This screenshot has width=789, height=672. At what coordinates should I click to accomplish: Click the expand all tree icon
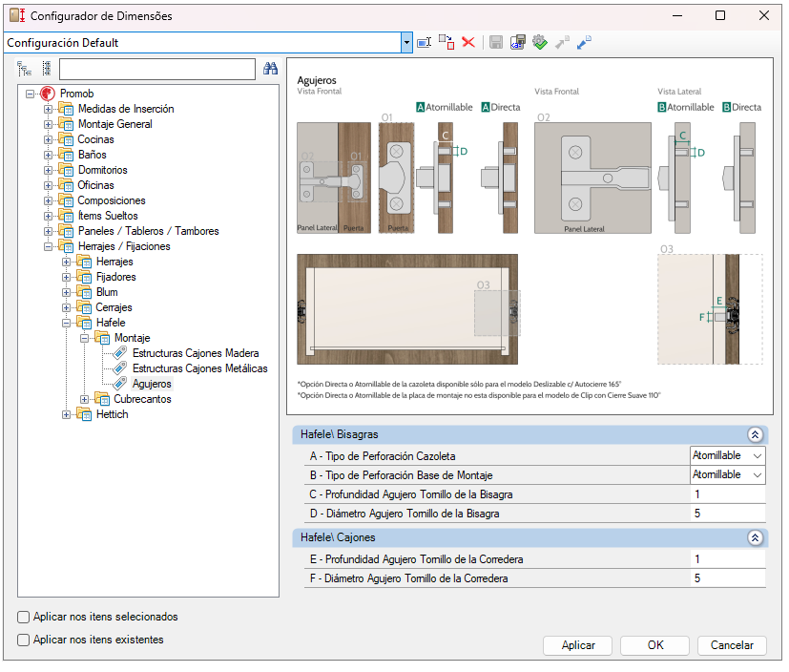[25, 69]
